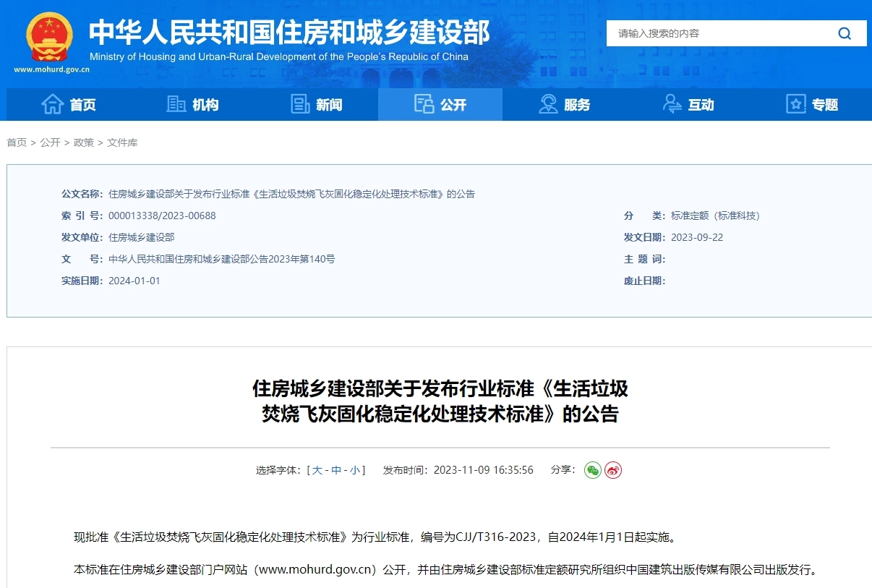The image size is (872, 588).
Task: Click the 服务 services icon in navigation
Action: [x=547, y=103]
